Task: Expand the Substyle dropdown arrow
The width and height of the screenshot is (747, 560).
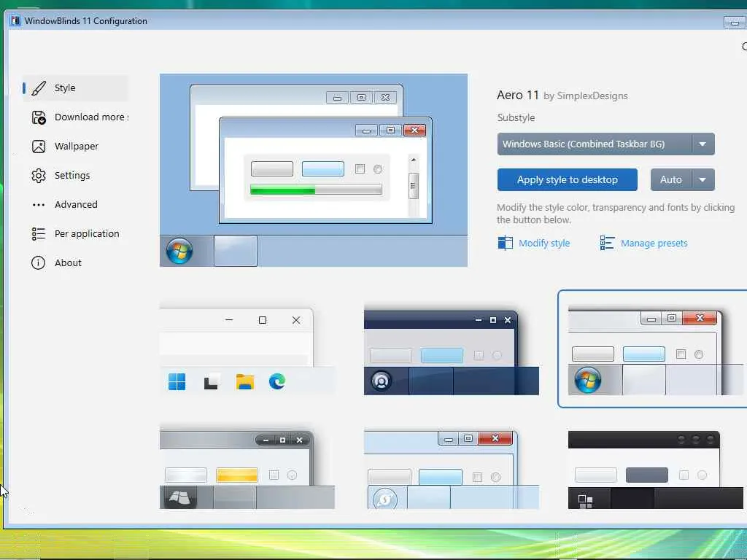Action: click(x=703, y=144)
